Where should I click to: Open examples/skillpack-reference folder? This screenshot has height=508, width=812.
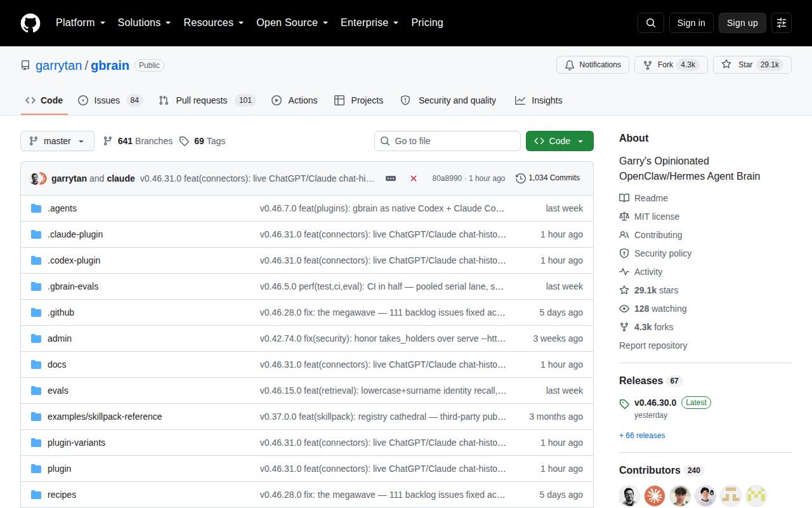(105, 417)
